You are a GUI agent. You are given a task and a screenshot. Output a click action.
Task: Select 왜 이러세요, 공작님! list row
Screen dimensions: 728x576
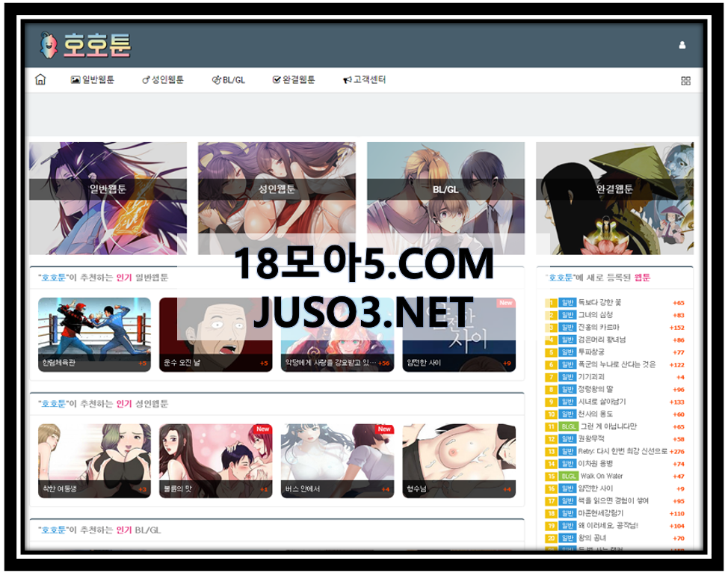coord(614,525)
